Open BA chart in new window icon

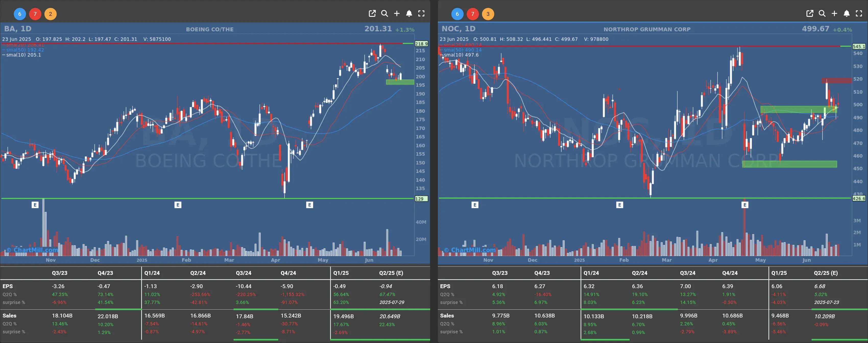click(372, 14)
